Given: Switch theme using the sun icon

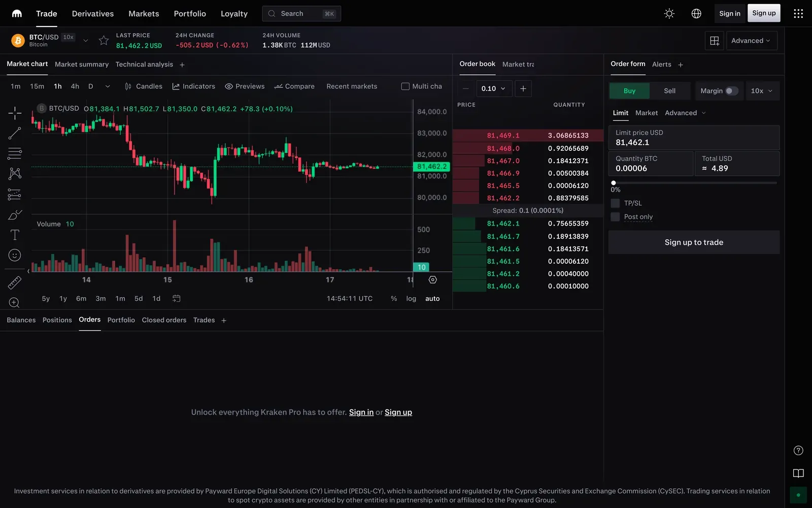Looking at the screenshot, I should click(x=669, y=14).
